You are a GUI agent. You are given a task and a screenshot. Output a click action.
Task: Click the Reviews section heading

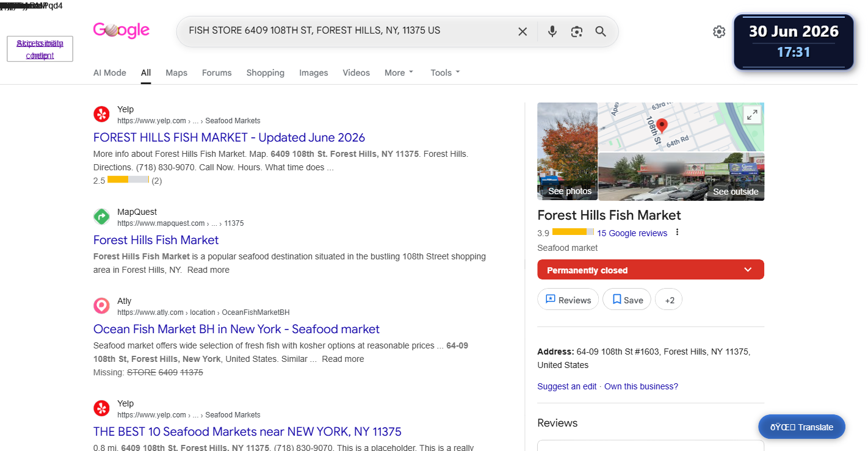click(557, 423)
